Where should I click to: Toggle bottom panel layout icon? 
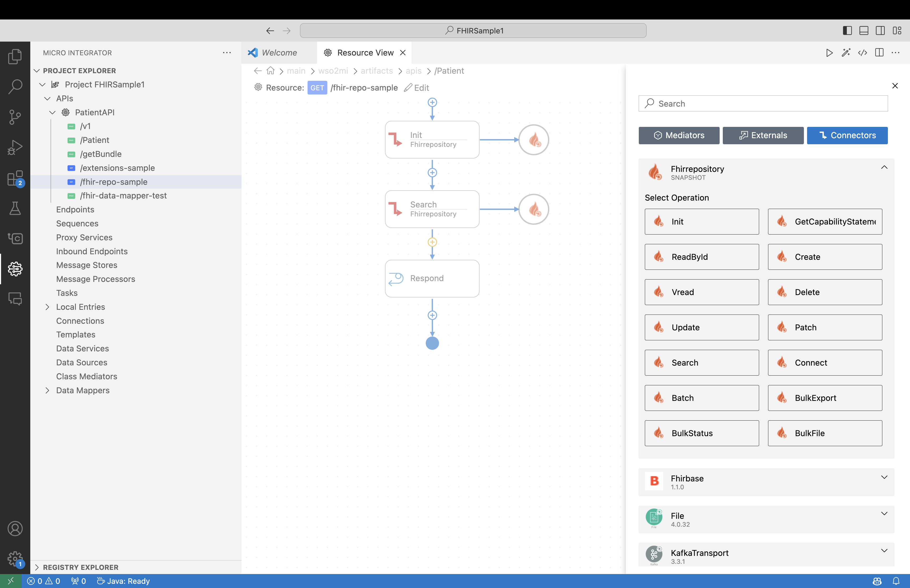pyautogui.click(x=864, y=31)
